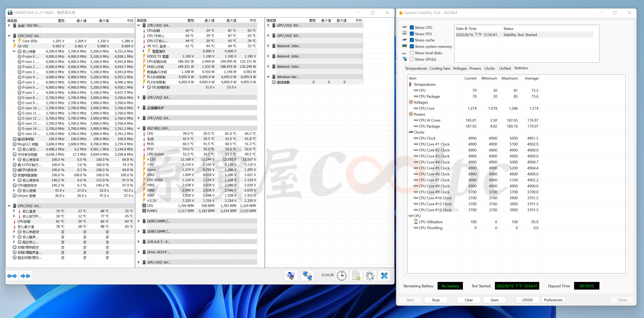Viewport: 644px width, 318px height.
Task: Click the Save button in AIDA64
Action: click(494, 300)
